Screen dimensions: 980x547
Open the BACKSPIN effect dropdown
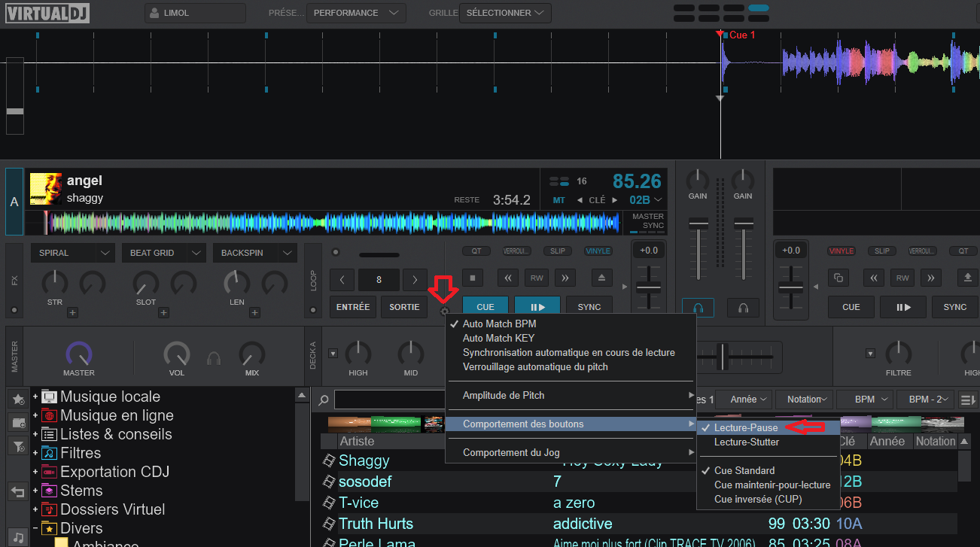(255, 253)
